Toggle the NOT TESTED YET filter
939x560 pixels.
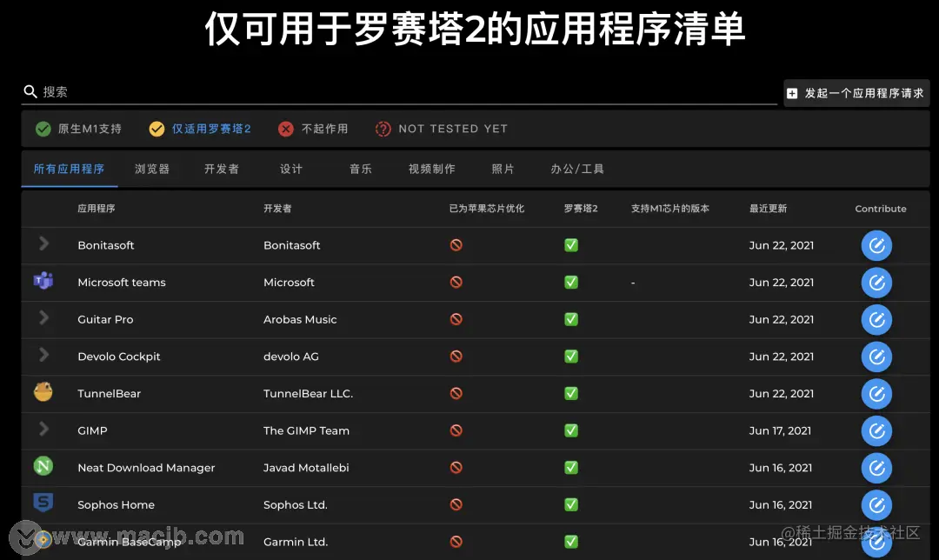click(x=442, y=129)
